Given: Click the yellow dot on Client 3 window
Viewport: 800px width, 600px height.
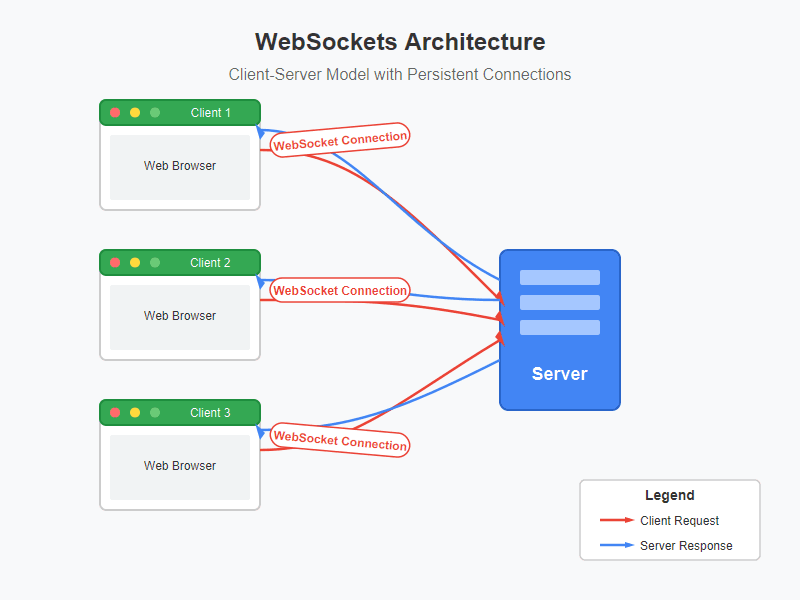Looking at the screenshot, I should tap(135, 413).
